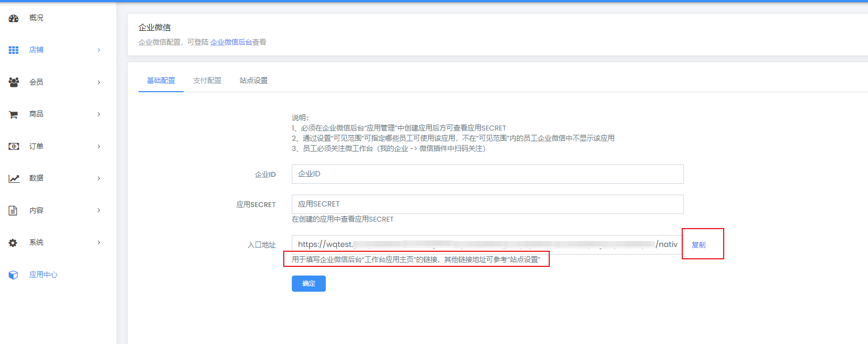This screenshot has height=344, width=868.
Task: Click the 确定 confirm button
Action: click(309, 284)
